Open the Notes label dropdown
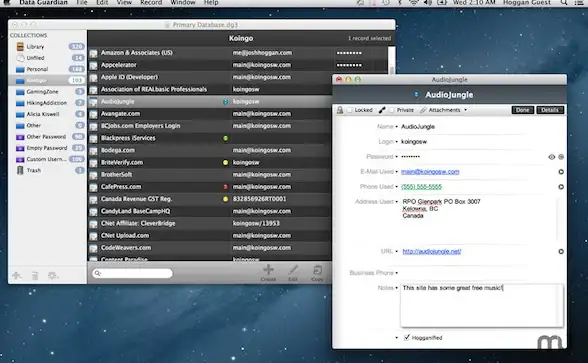The height and width of the screenshot is (363, 588). pos(396,288)
